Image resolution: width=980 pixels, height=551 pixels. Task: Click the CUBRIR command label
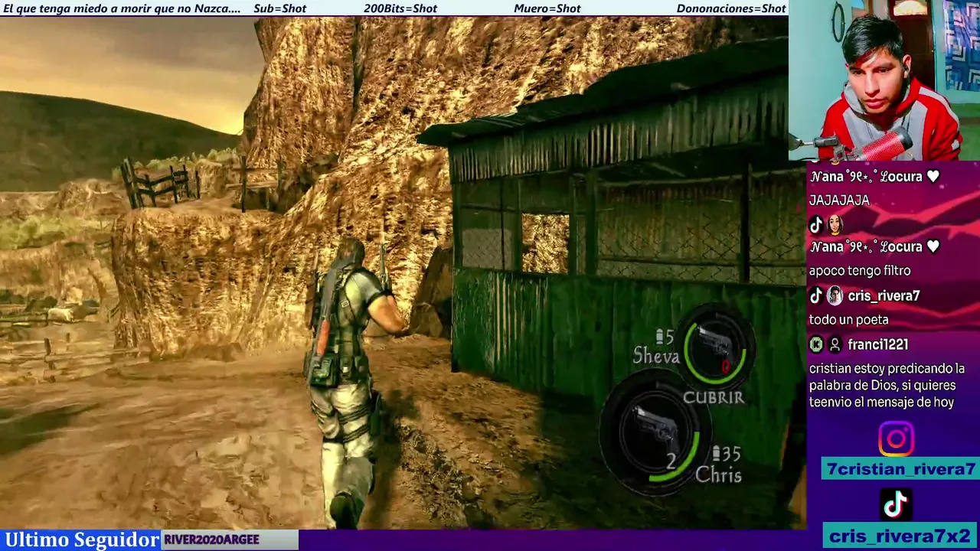714,397
